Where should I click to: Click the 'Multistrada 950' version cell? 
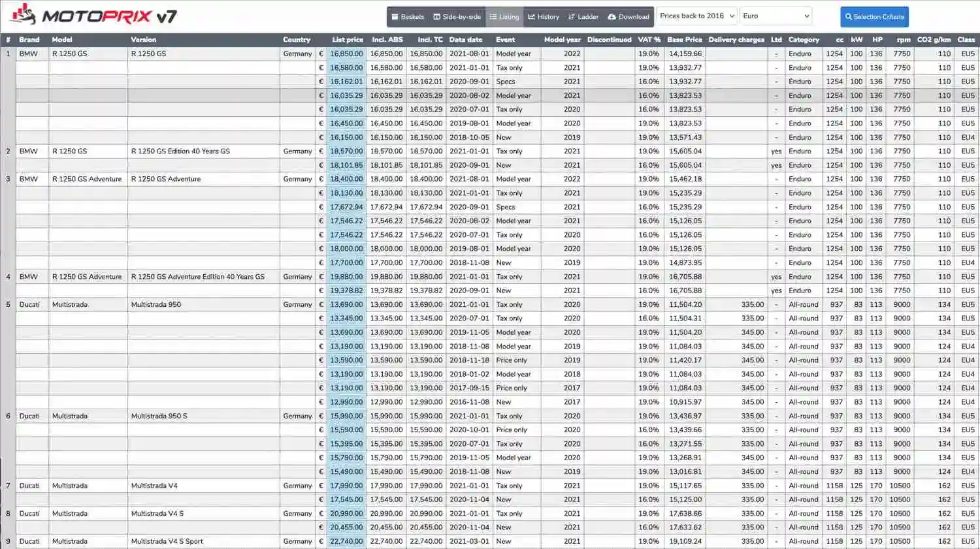coord(156,305)
